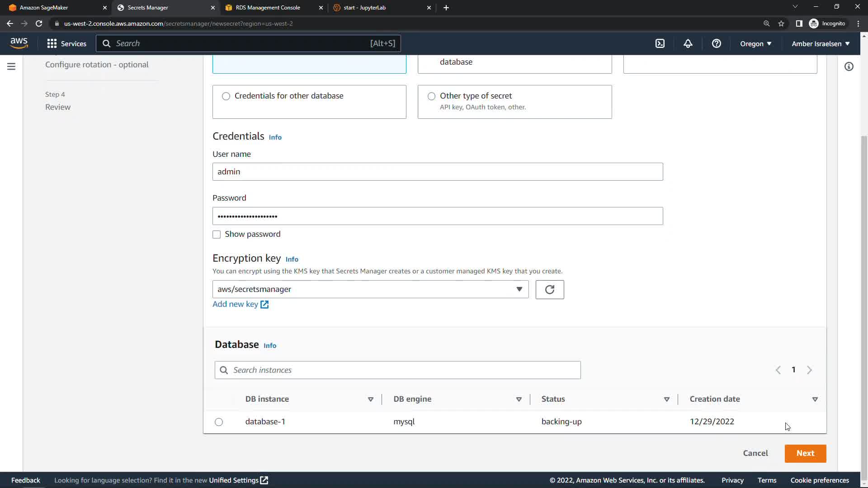The image size is (868, 488).
Task: Enable the Show password checkbox
Action: tap(217, 235)
